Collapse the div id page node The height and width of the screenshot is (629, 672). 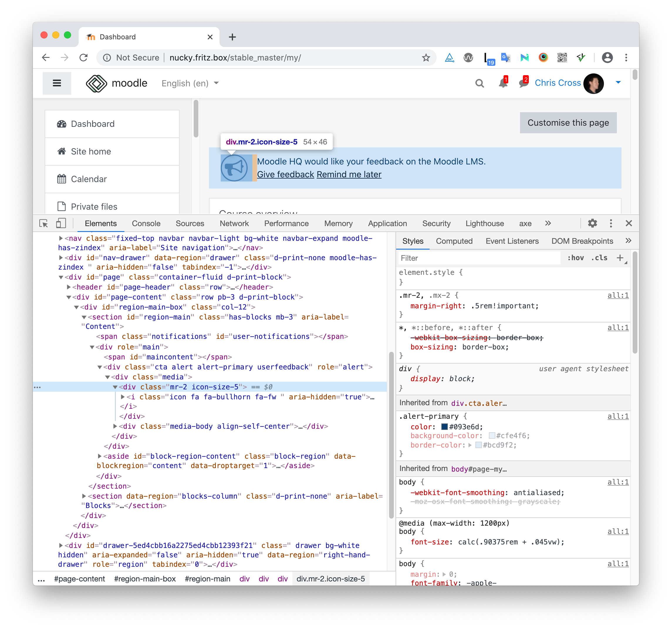pos(61,277)
